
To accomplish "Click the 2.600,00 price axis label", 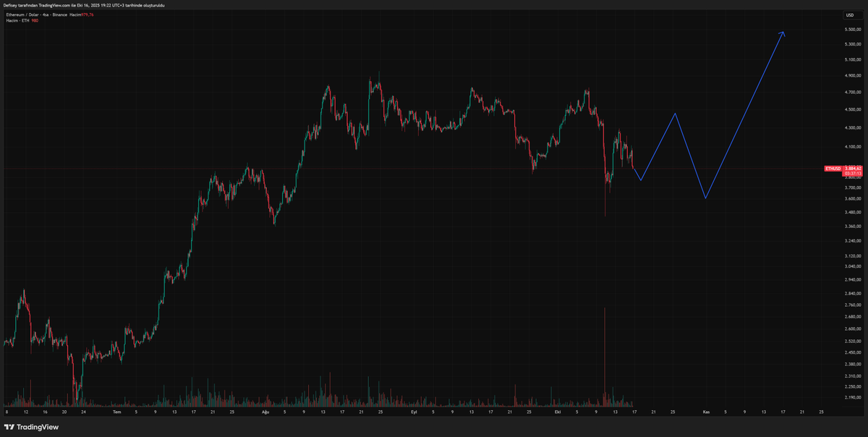I will [x=852, y=328].
